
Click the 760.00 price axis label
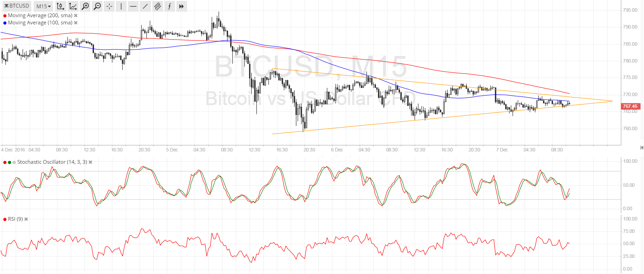(x=630, y=128)
